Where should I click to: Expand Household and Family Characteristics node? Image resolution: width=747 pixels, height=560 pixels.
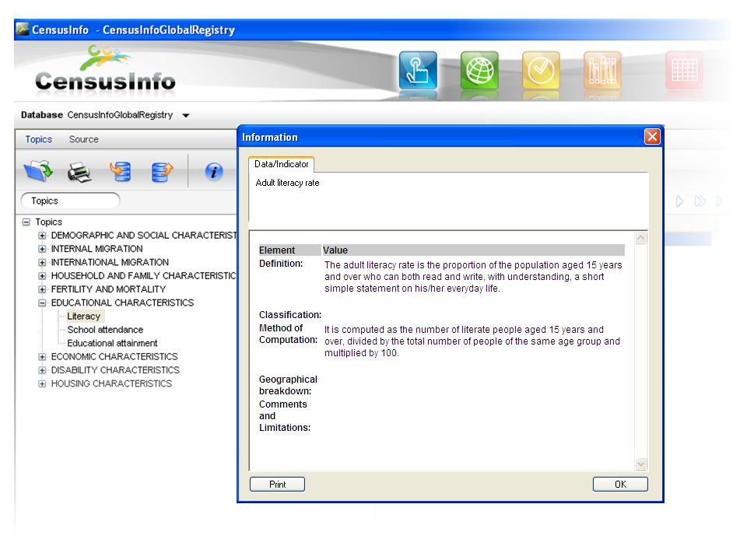(42, 275)
